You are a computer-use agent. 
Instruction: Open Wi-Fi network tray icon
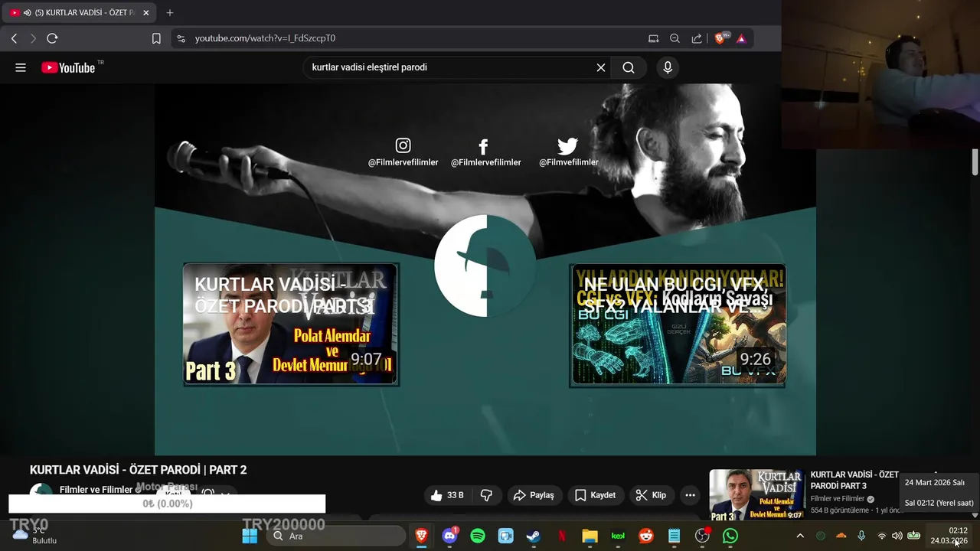[881, 536]
